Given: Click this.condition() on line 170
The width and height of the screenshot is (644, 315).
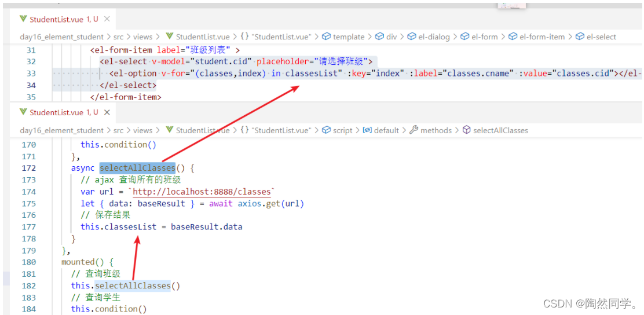Looking at the screenshot, I should click(119, 145).
